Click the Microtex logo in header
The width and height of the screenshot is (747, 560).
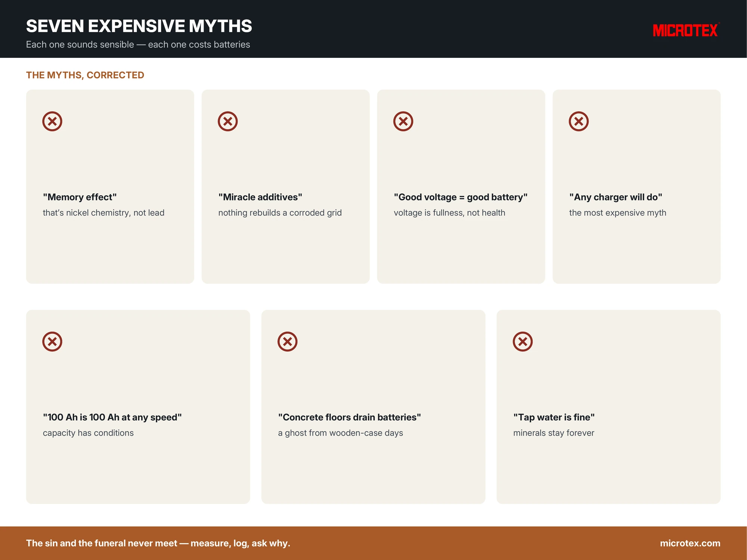(686, 30)
